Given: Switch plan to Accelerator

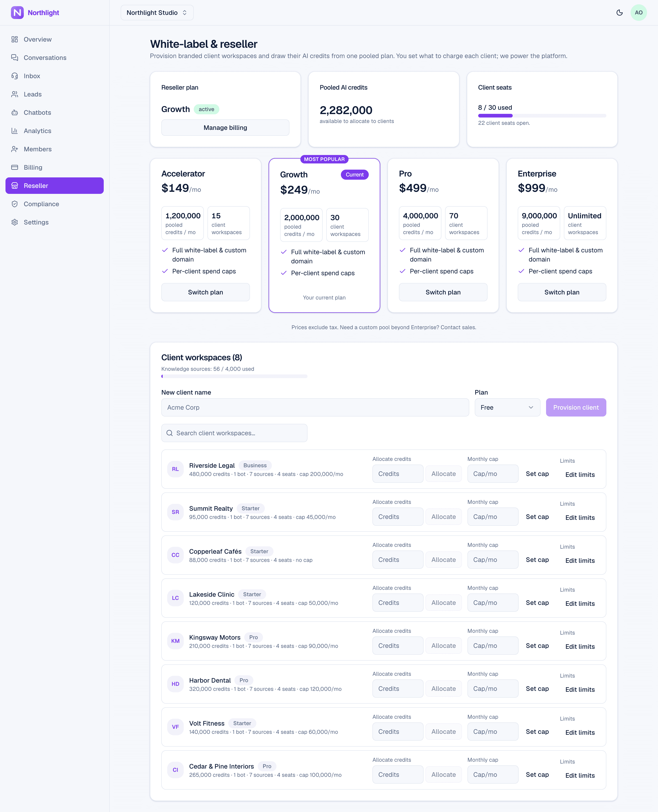Looking at the screenshot, I should (x=205, y=292).
